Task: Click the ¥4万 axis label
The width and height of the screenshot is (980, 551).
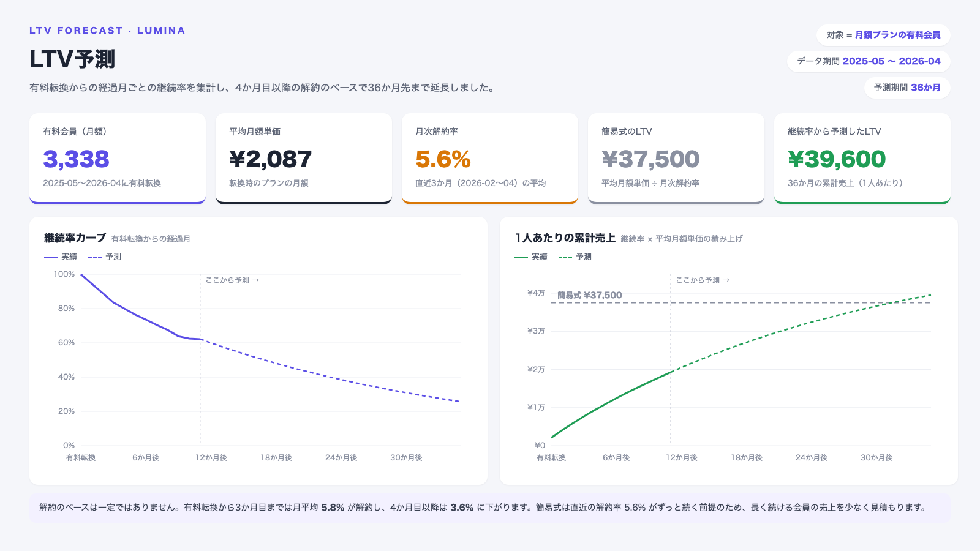Action: point(536,293)
